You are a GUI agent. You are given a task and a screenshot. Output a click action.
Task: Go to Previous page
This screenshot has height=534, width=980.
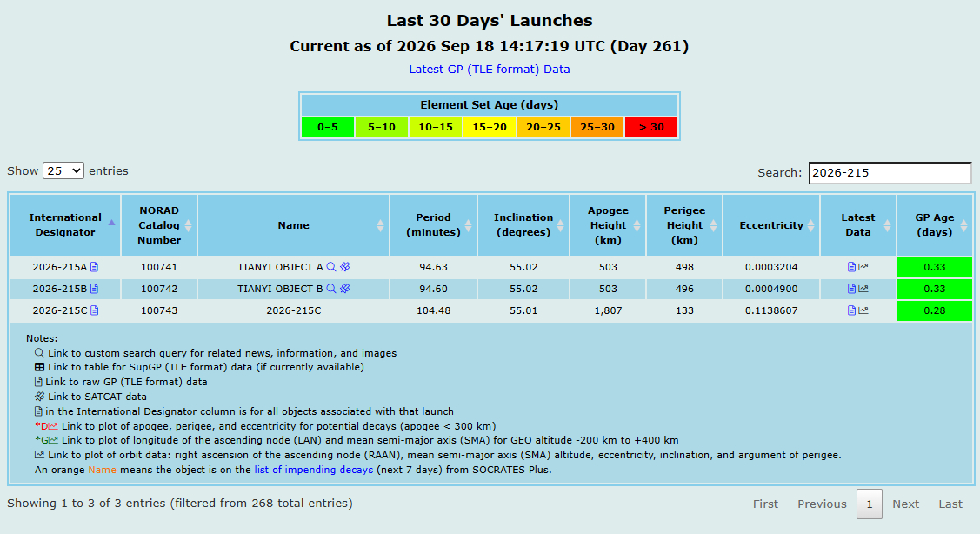(822, 504)
